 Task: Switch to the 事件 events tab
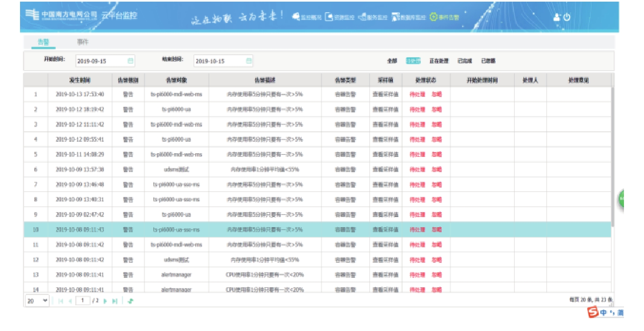83,42
